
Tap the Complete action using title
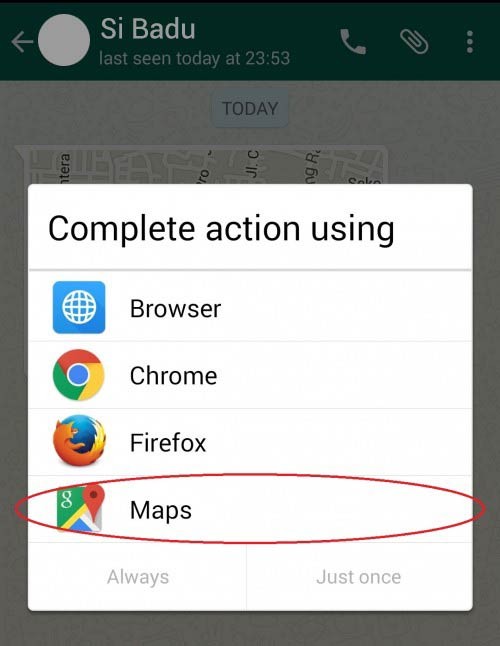point(221,229)
